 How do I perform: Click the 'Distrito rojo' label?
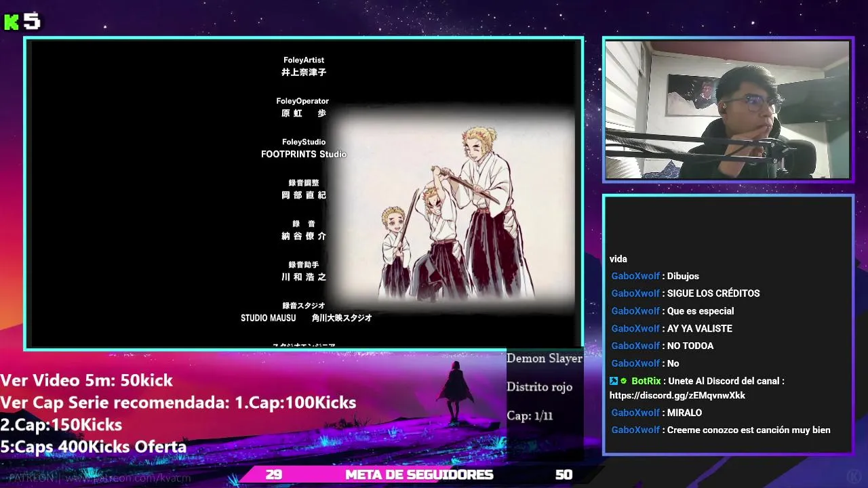point(540,387)
